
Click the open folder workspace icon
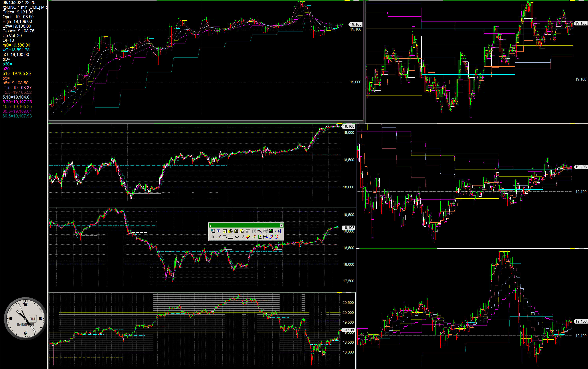(x=230, y=231)
